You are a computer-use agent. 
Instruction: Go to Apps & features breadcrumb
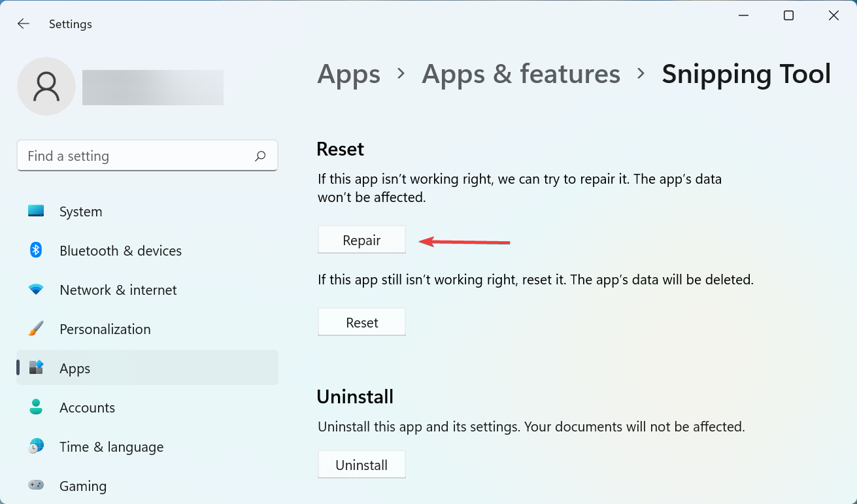pyautogui.click(x=520, y=74)
